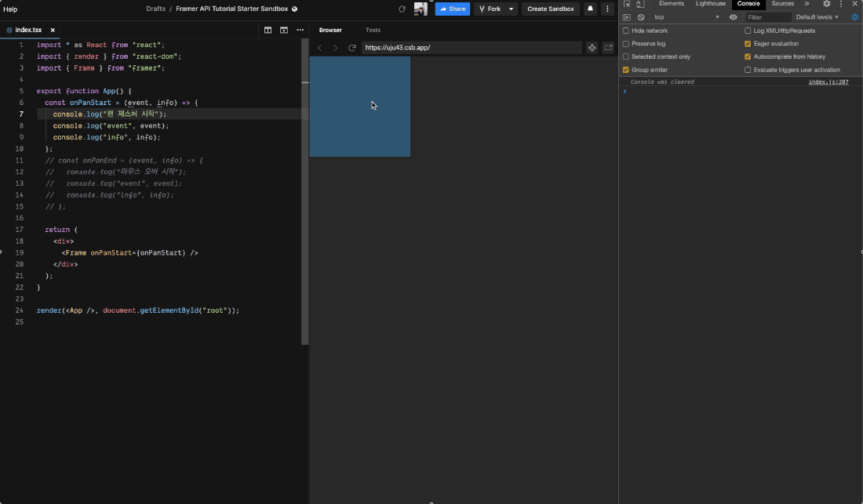Open preview in a new window
Image resolution: width=863 pixels, height=504 pixels.
click(x=608, y=48)
